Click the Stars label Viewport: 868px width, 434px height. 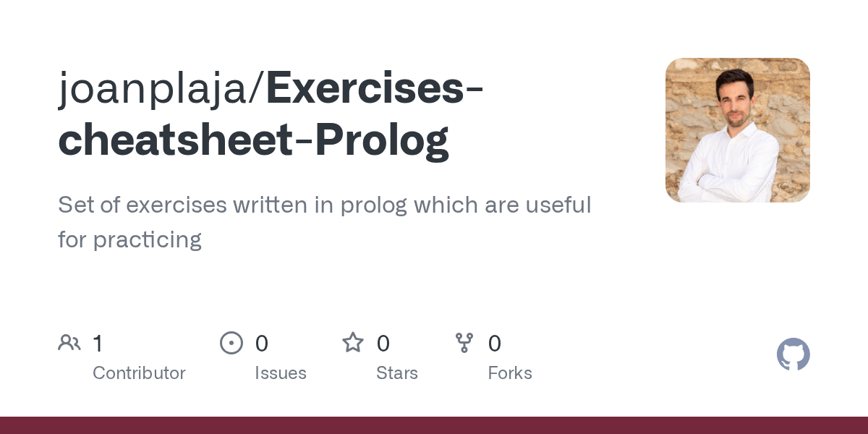point(397,373)
